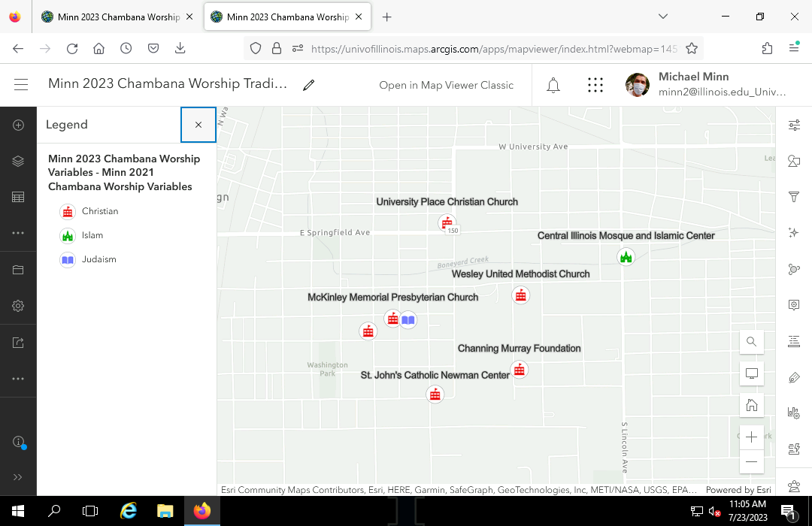Open the Filter tool in right toolbar
This screenshot has height=526, width=812.
point(793,197)
